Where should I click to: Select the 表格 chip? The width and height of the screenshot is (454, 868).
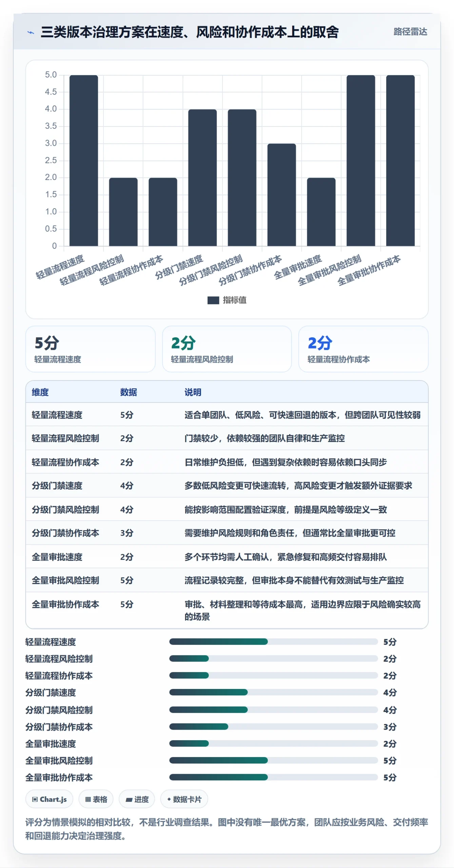[x=96, y=799]
